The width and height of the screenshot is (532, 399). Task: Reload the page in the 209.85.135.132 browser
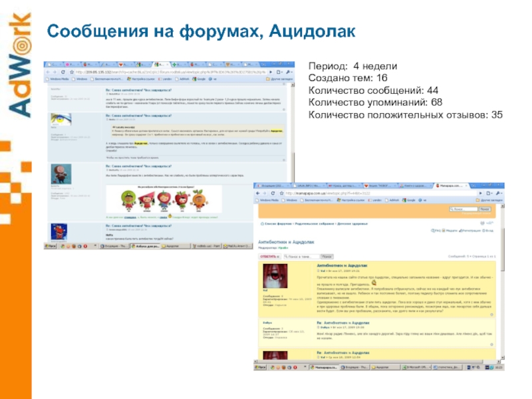[x=63, y=72]
